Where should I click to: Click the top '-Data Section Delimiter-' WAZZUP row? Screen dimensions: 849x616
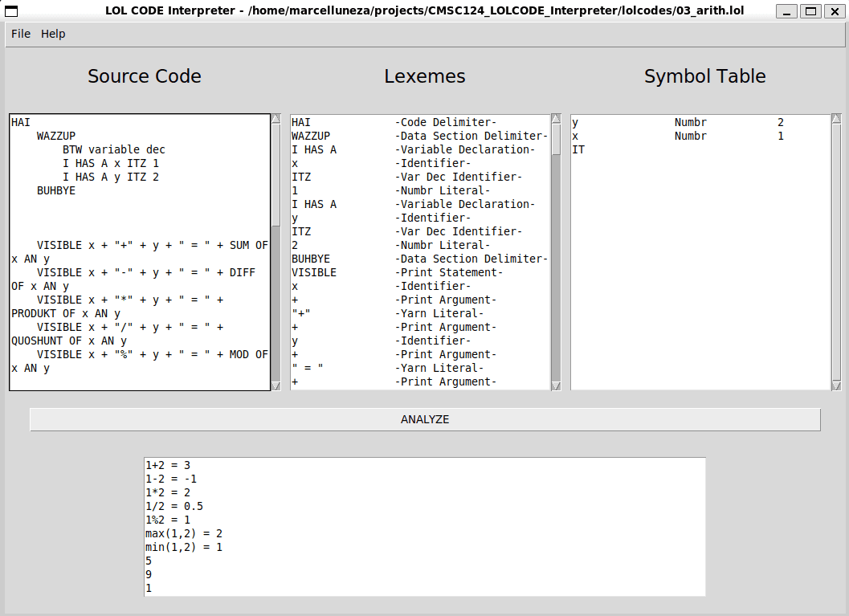[419, 136]
